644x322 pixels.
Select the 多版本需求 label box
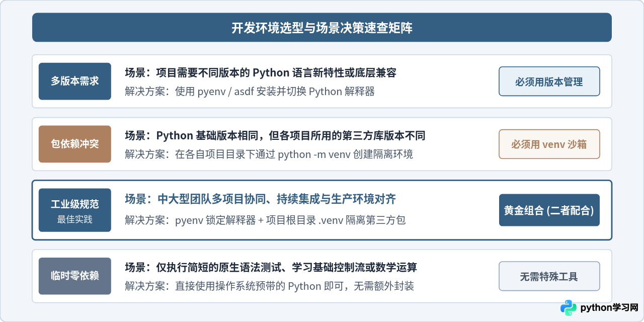[75, 81]
